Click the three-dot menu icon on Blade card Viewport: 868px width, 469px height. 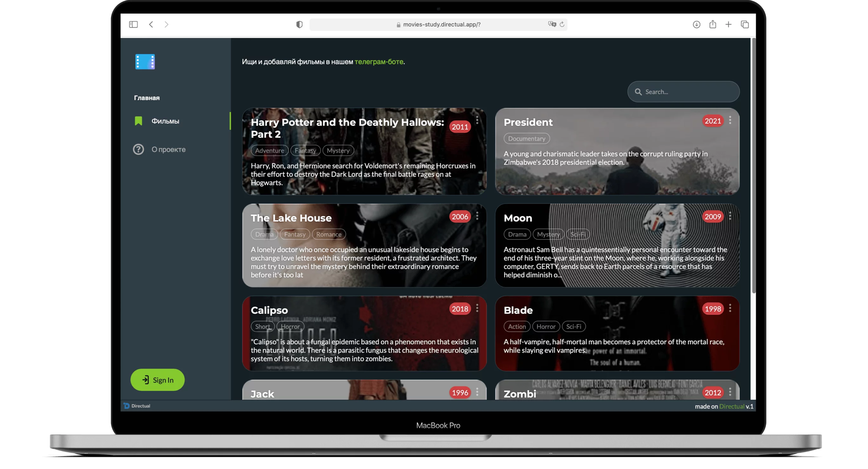(x=729, y=308)
